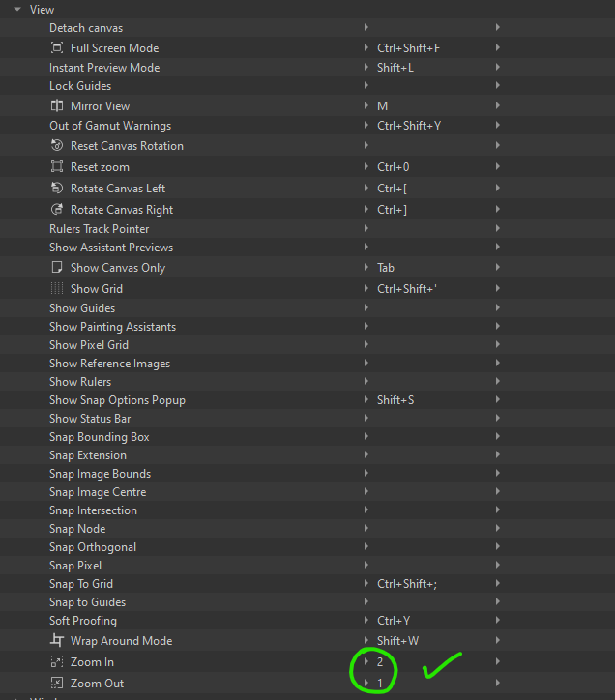Select the Detach canvas action row
This screenshot has width=615, height=700.
(307, 28)
